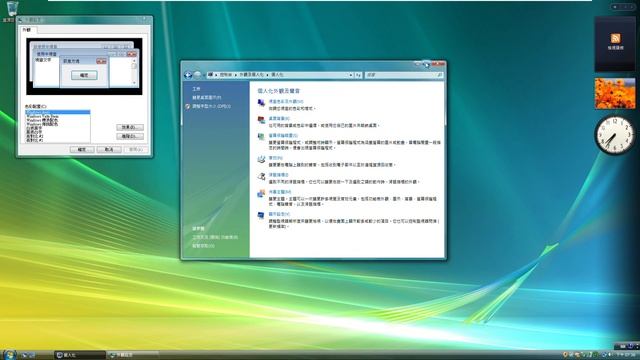Expand the address bar dropdown arrow
Viewport: 640px width, 360px height.
point(350,75)
